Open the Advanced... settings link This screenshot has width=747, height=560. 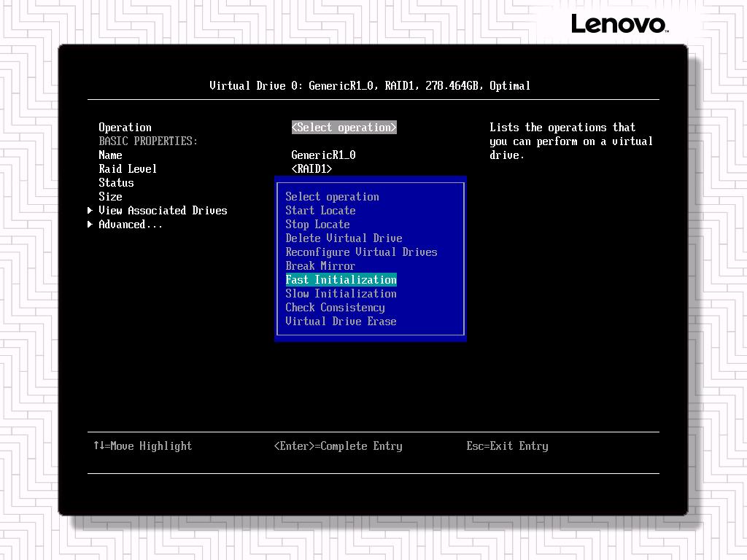pyautogui.click(x=131, y=225)
